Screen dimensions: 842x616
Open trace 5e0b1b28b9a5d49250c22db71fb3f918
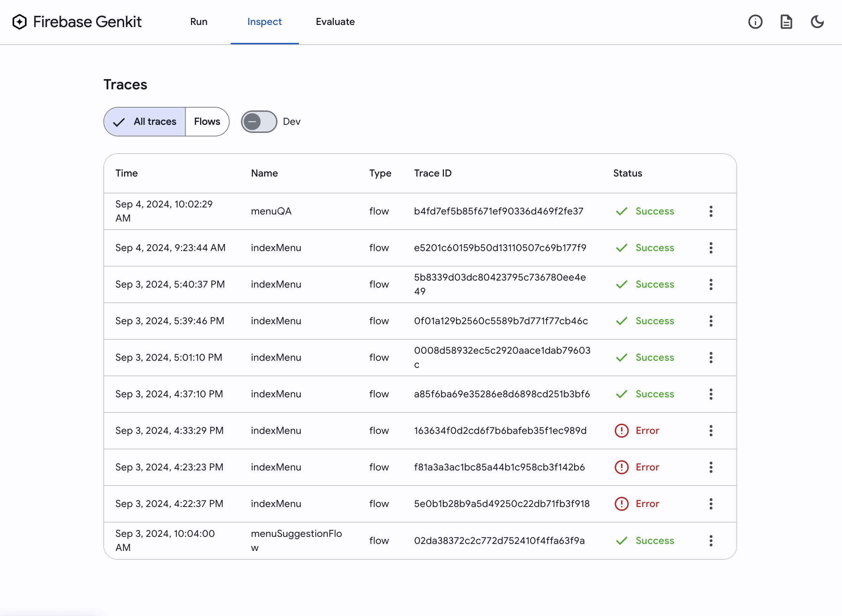click(502, 503)
